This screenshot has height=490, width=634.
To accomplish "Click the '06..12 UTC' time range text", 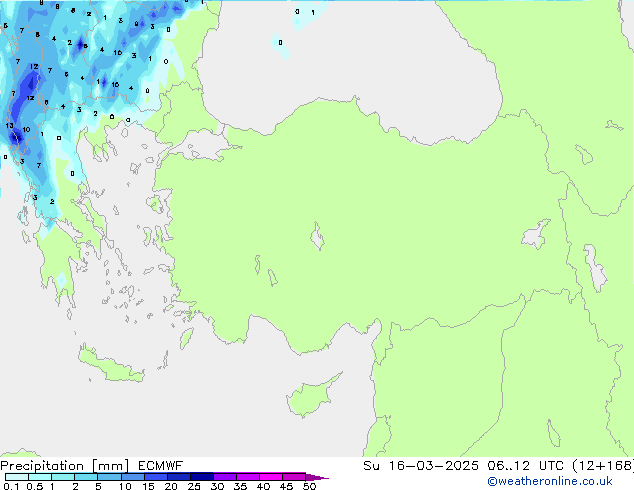I will (525, 466).
